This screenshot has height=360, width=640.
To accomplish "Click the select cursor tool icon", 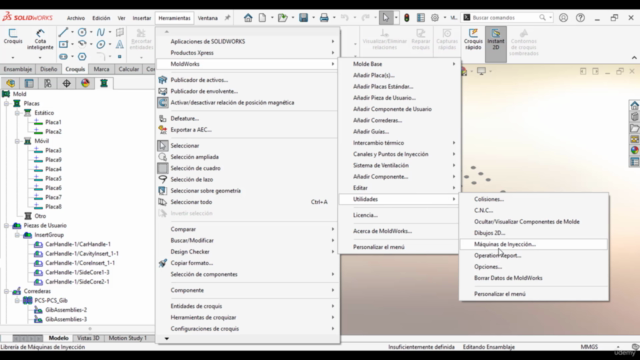I will [x=385, y=18].
